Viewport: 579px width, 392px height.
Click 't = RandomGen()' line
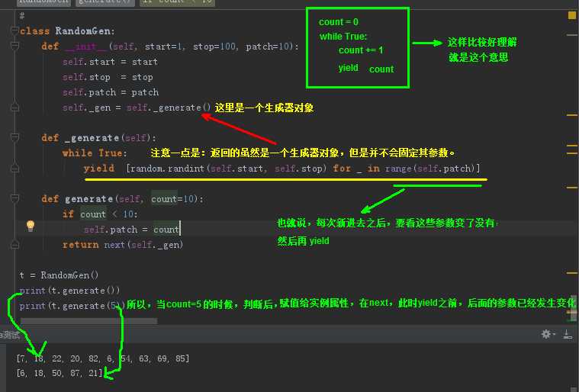click(59, 275)
